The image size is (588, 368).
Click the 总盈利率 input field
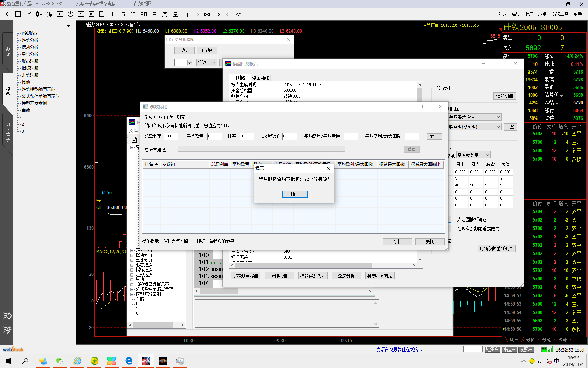pyautogui.click(x=171, y=136)
